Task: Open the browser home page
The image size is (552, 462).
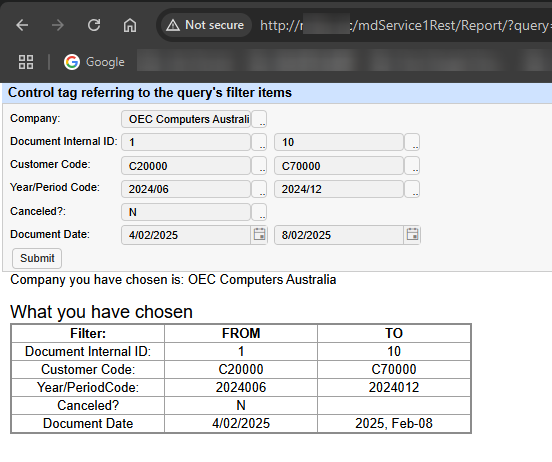Action: pyautogui.click(x=130, y=25)
